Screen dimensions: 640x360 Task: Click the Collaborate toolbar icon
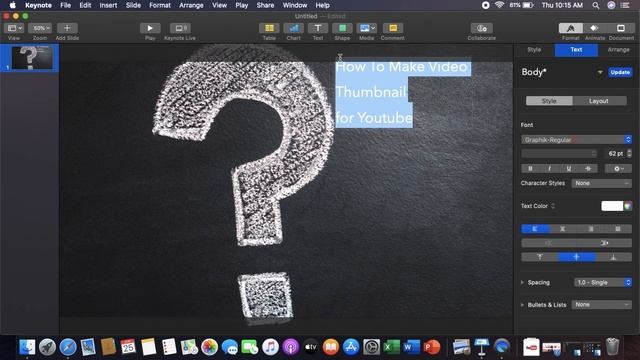(x=482, y=28)
